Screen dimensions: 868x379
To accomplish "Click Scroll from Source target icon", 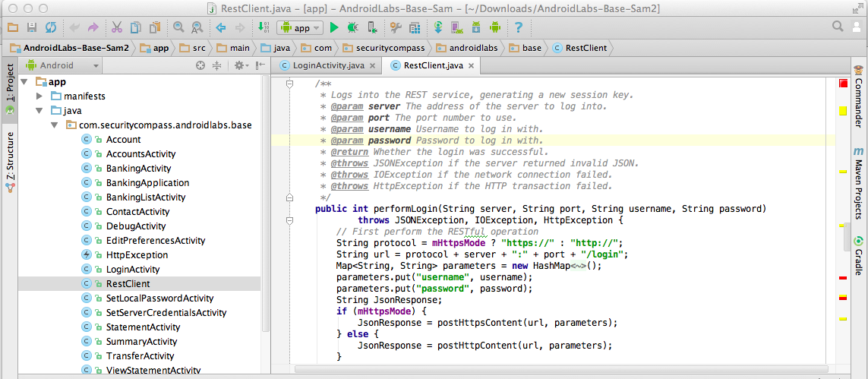I will pos(200,66).
